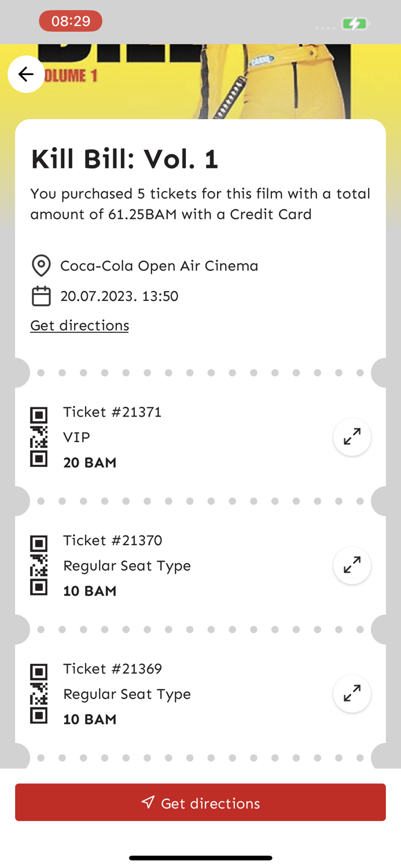Select the Kill Bill: Vol. 1 title
The height and width of the screenshot is (868, 401).
point(124,158)
